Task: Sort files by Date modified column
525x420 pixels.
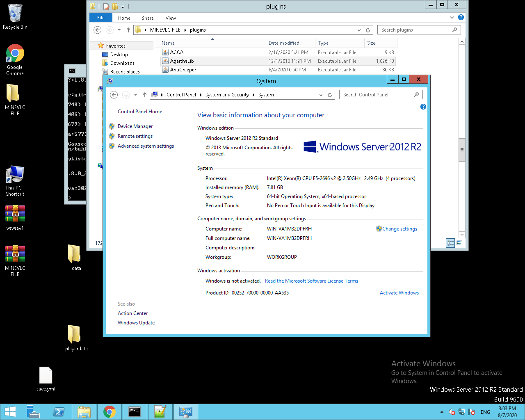Action: point(290,43)
